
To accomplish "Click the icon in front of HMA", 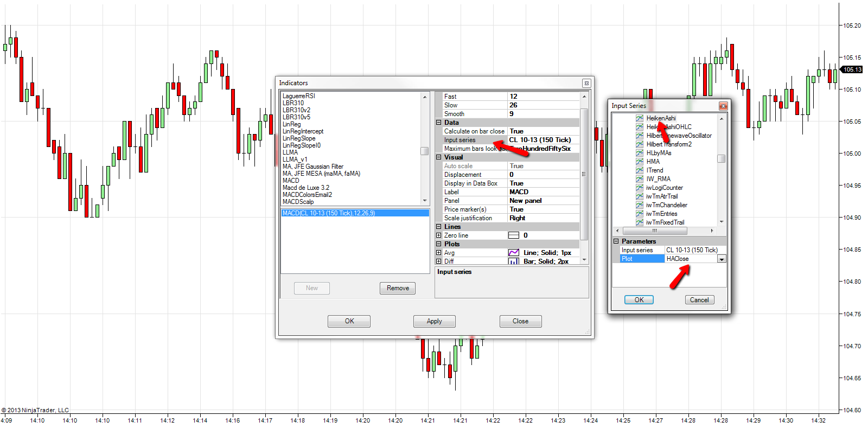I will (x=640, y=162).
